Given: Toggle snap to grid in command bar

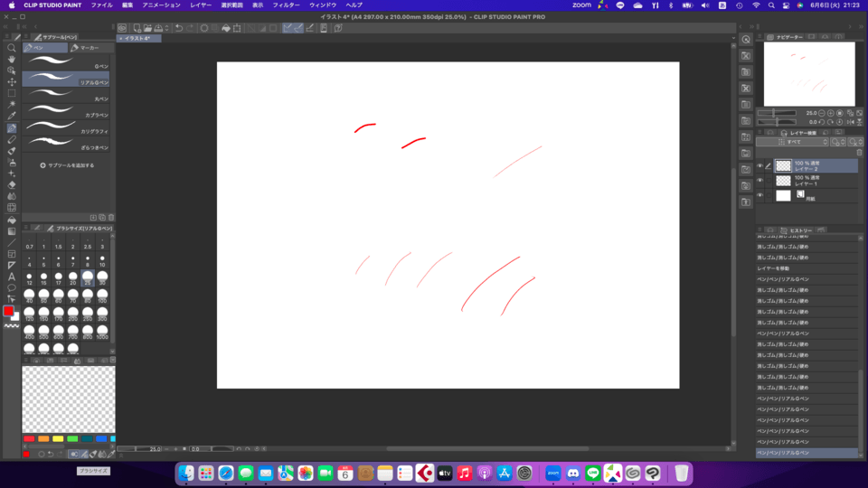Looking at the screenshot, I should point(310,28).
